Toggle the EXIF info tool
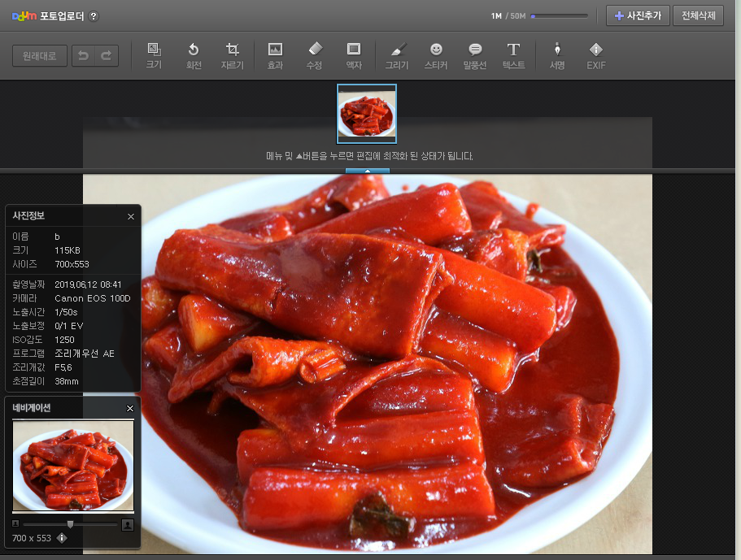741x560 pixels. (596, 56)
